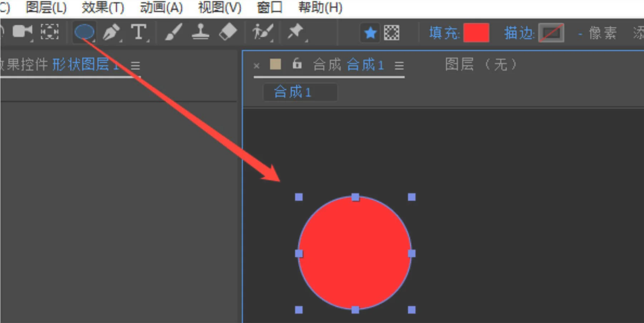Screen dimensions: 644x323
Task: Select the Pen tool
Action: click(x=111, y=32)
